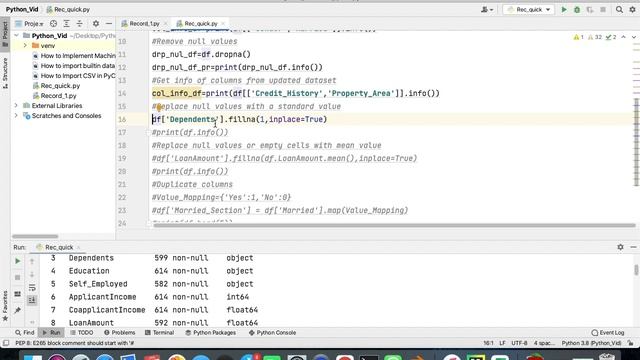Rerun Rec_quick from Run panel play icon

[18, 261]
